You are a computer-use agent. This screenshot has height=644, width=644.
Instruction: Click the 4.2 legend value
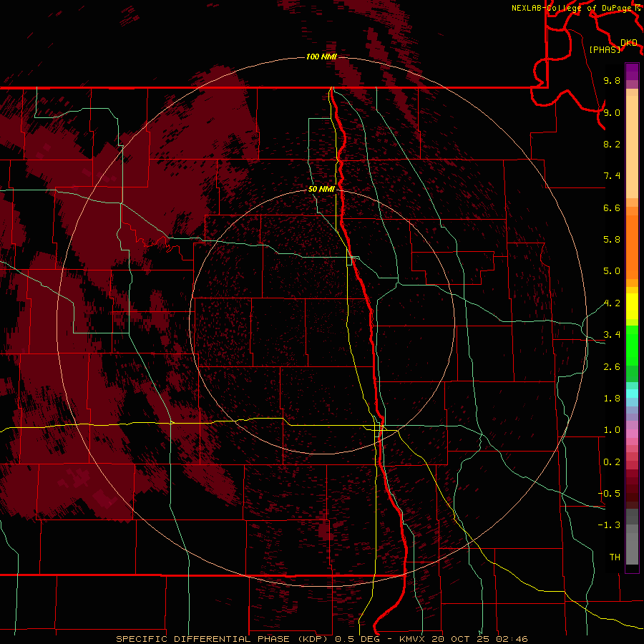coord(612,303)
